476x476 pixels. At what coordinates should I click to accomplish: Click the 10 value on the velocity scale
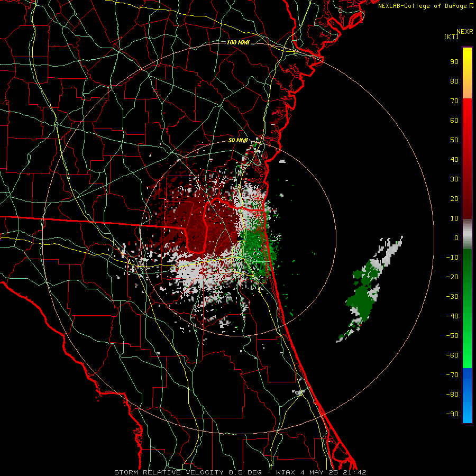[x=454, y=218]
